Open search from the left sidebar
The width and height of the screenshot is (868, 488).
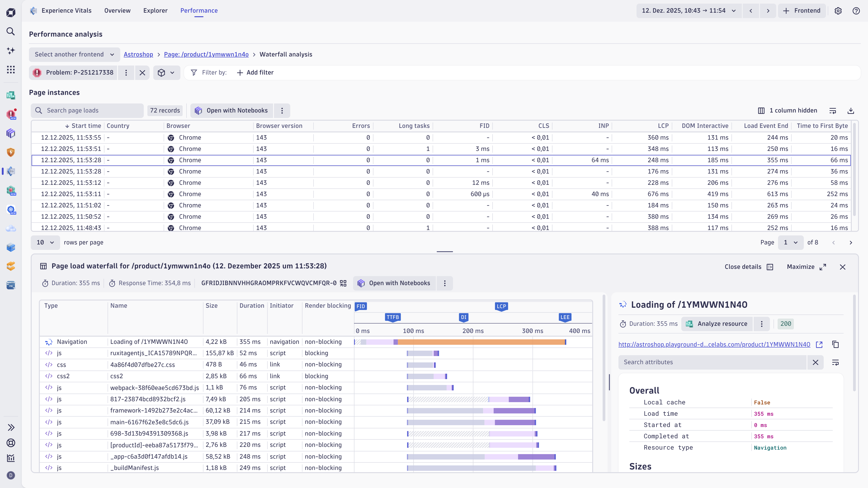(10, 31)
